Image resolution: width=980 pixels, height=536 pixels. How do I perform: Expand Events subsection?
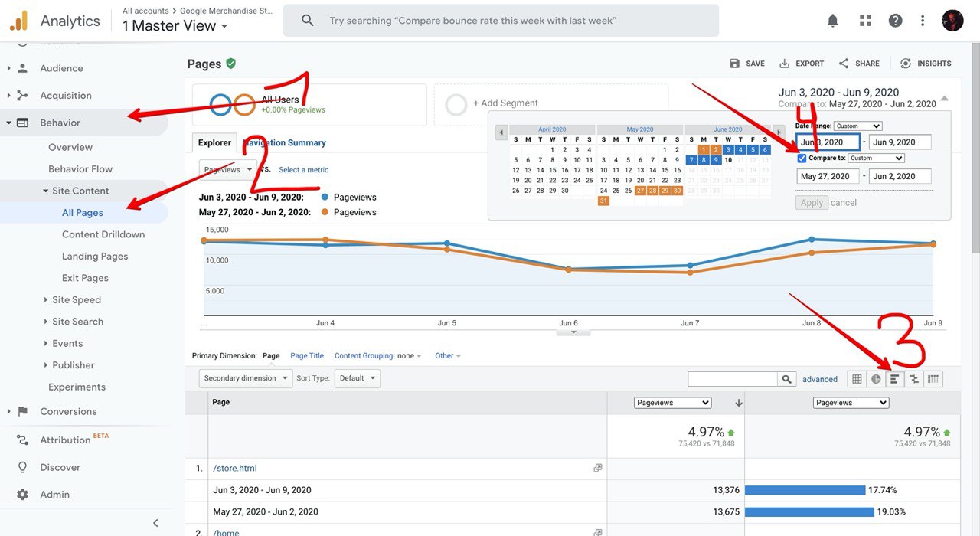pos(46,344)
